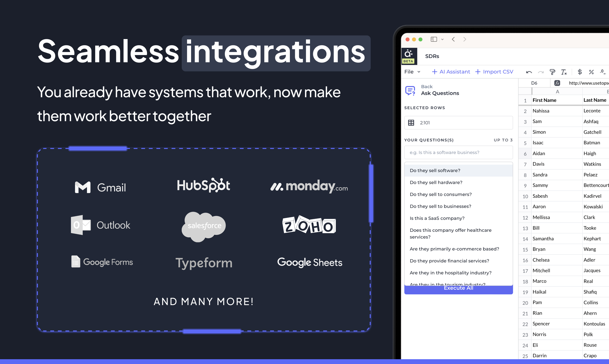Viewport: 609px width, 364px height.
Task: Click the Gmail integration logo
Action: pyautogui.click(x=100, y=188)
